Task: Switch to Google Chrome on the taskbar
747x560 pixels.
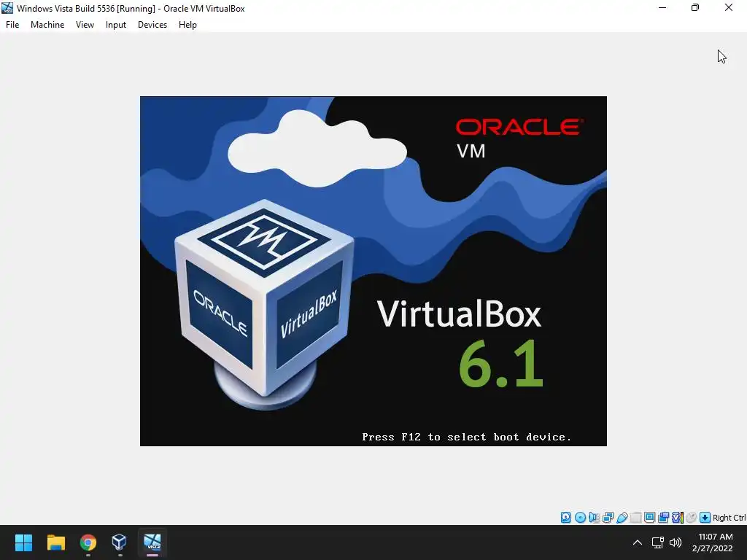Action: [x=88, y=542]
